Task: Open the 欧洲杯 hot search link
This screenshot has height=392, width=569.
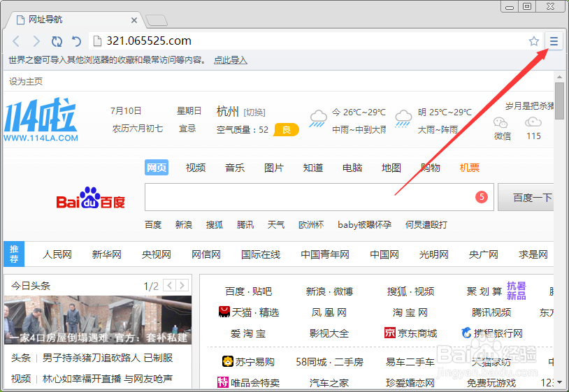Action: 311,225
